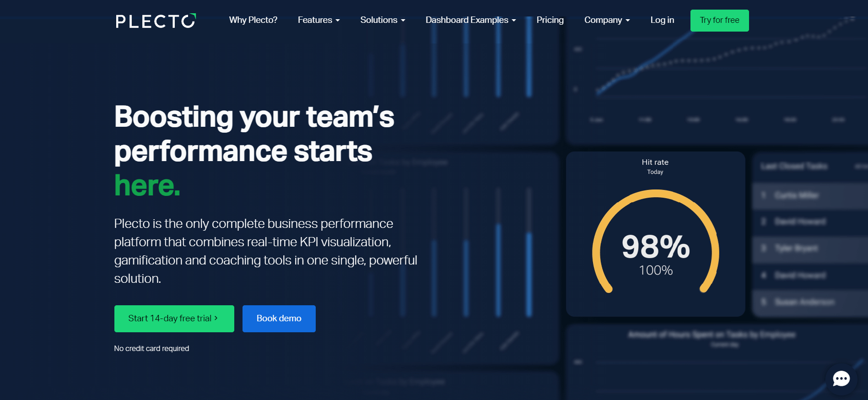Image resolution: width=868 pixels, height=400 pixels.
Task: Click the Log in link
Action: 662,20
